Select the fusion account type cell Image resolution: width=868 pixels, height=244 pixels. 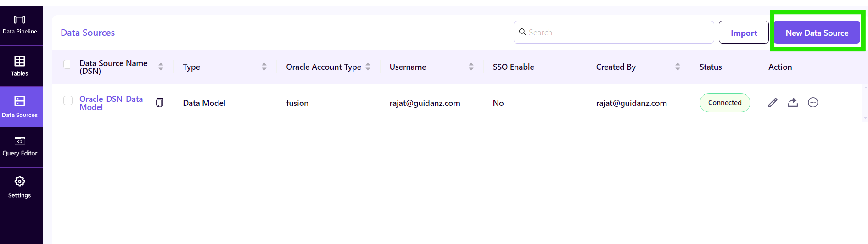[297, 103]
